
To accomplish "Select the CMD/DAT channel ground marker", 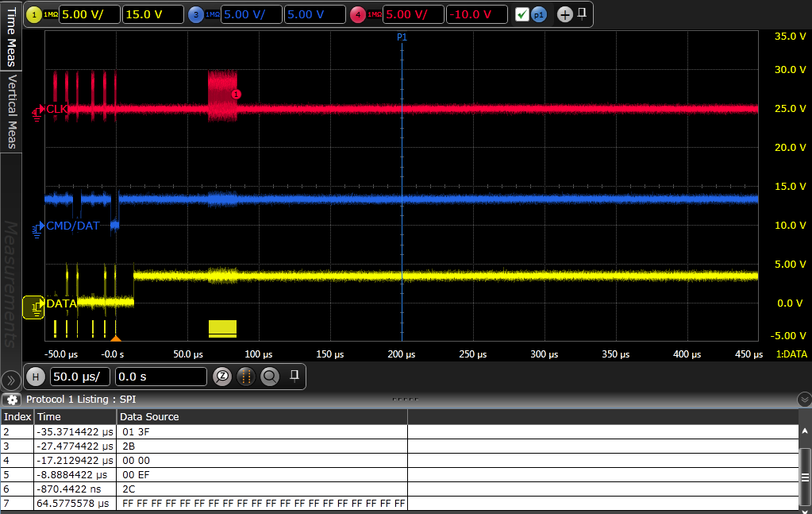I will [37, 229].
